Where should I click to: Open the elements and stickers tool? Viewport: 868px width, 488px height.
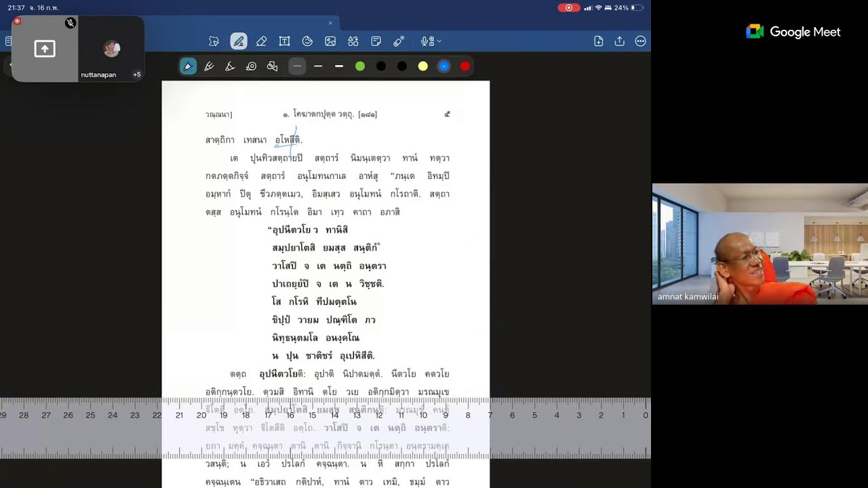[x=353, y=41]
